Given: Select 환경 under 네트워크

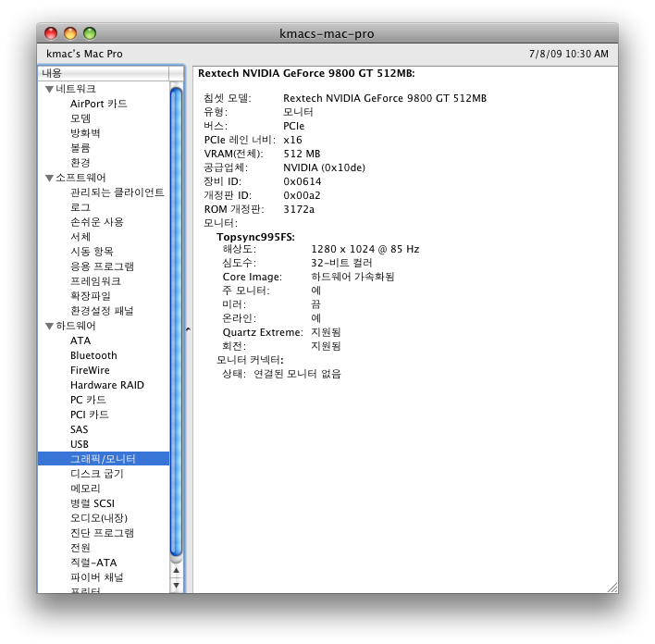Looking at the screenshot, I should (x=80, y=163).
